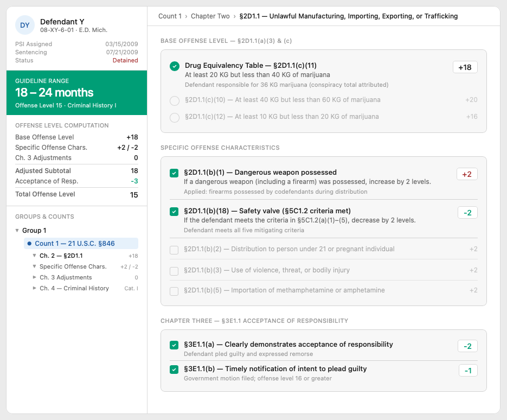Check Importation of methamphetamine checkbox
This screenshot has height=420, width=507.
[174, 291]
